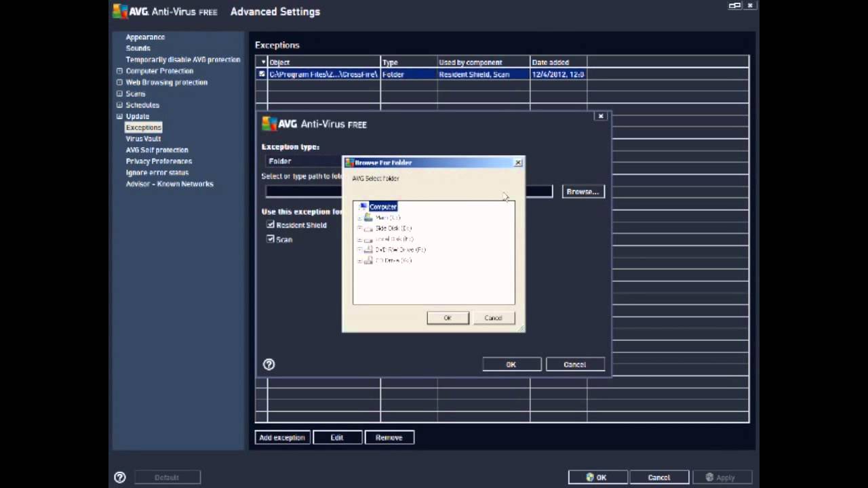Screen dimensions: 868x488
Task: Expand the Schedules sidebar node
Action: (119, 105)
